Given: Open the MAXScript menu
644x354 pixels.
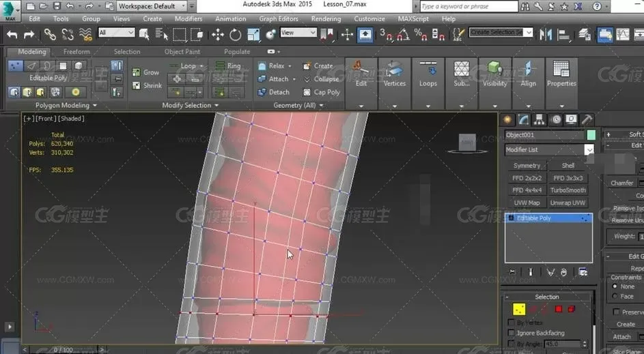Looking at the screenshot, I should pyautogui.click(x=415, y=19).
